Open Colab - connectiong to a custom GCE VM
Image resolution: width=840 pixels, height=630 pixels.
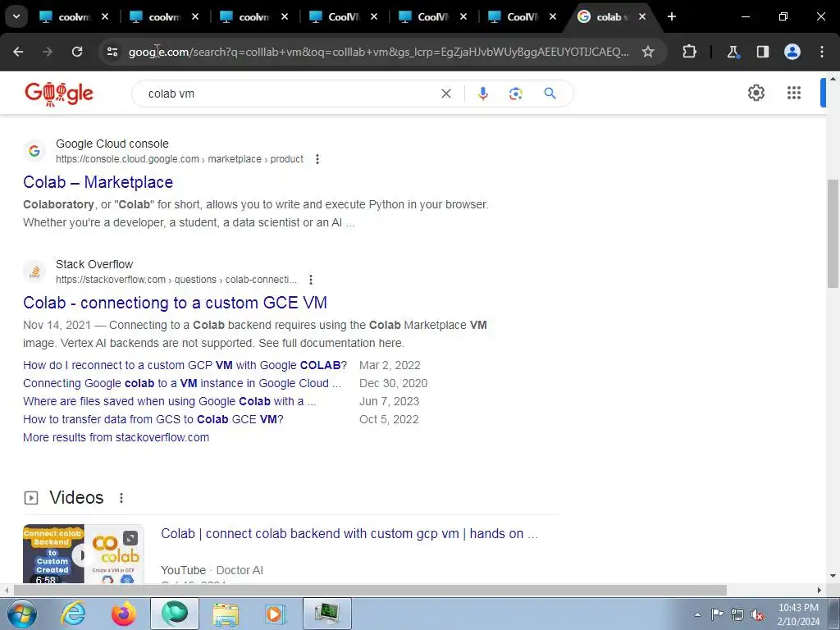click(x=176, y=303)
